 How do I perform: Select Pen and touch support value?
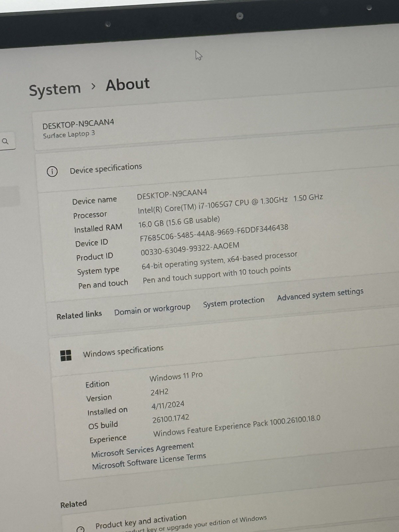[x=217, y=274]
